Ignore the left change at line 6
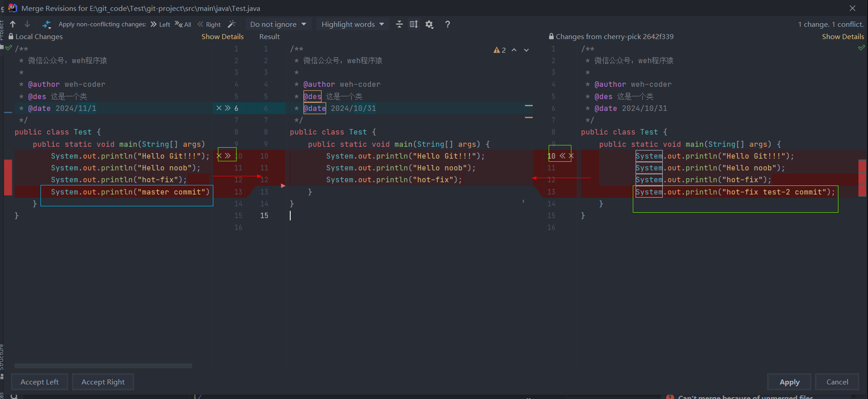Viewport: 868px width, 399px height. (x=219, y=108)
